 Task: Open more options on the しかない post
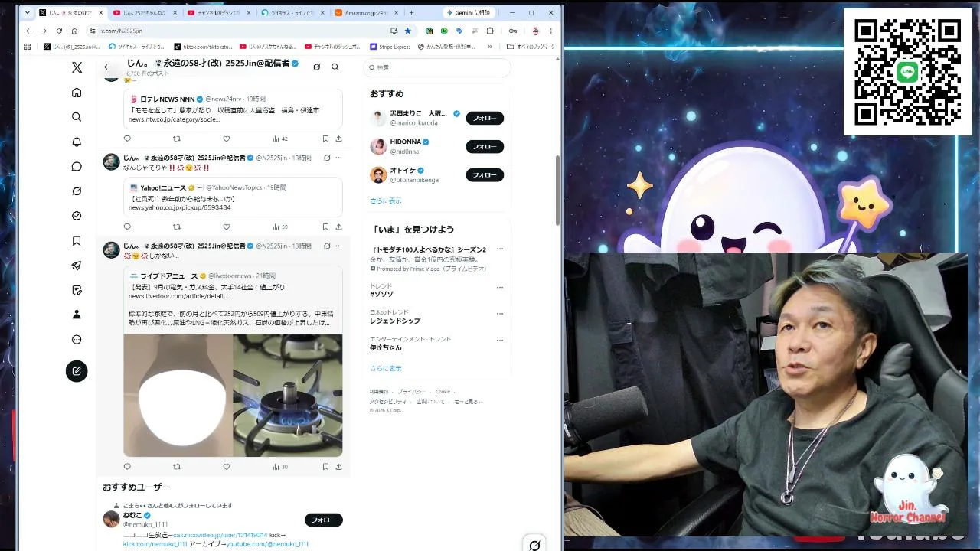click(338, 246)
